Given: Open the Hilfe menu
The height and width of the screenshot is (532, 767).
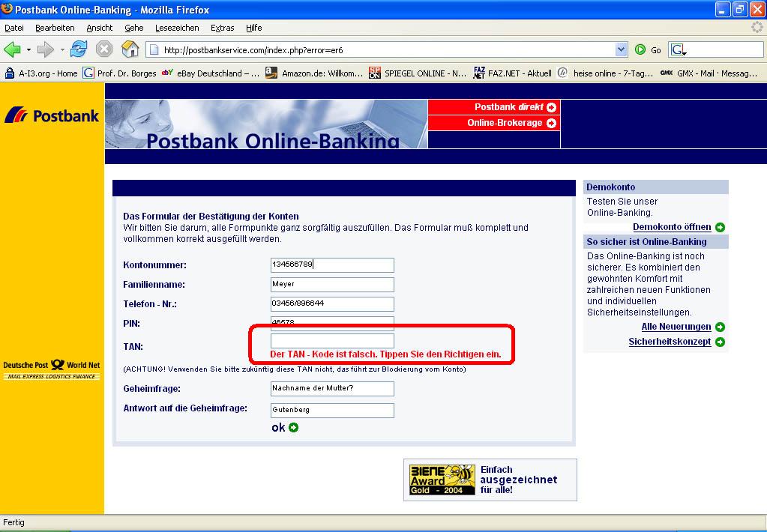Looking at the screenshot, I should [254, 28].
